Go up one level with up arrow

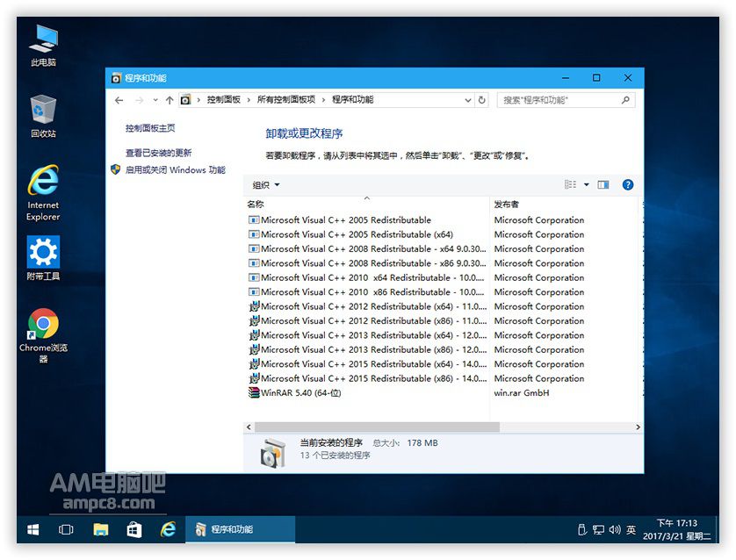(x=170, y=100)
